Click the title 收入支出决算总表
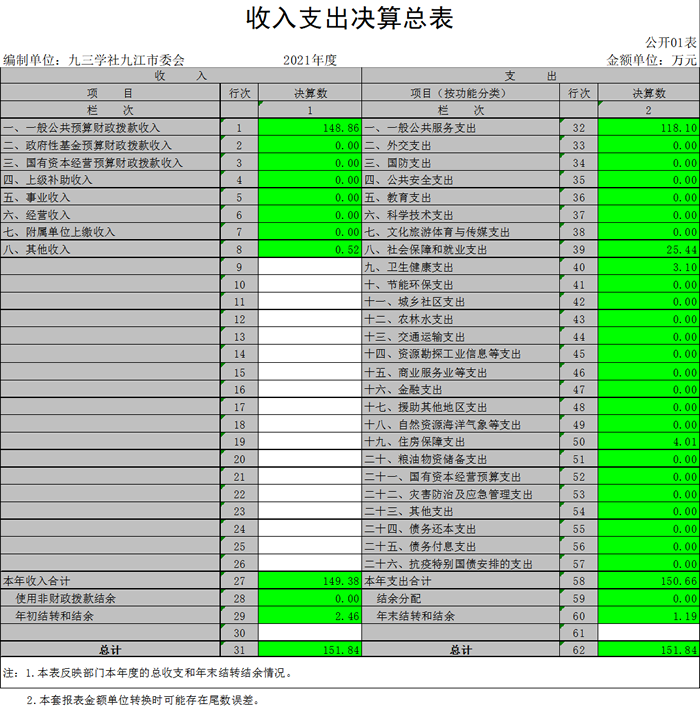This screenshot has height=712, width=700. point(350,19)
